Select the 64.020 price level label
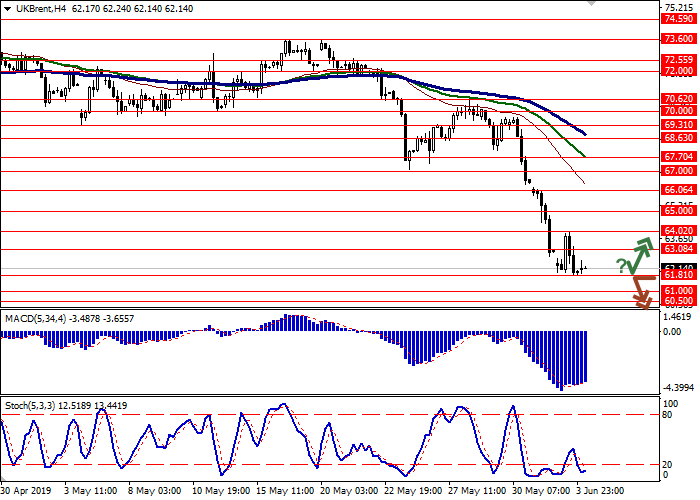This screenshot has height=500, width=700. pos(678,230)
